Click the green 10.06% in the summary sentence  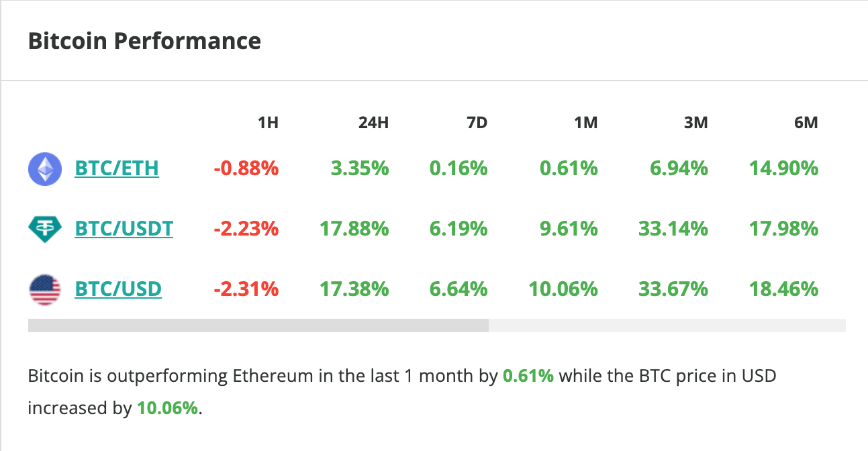coord(168,407)
